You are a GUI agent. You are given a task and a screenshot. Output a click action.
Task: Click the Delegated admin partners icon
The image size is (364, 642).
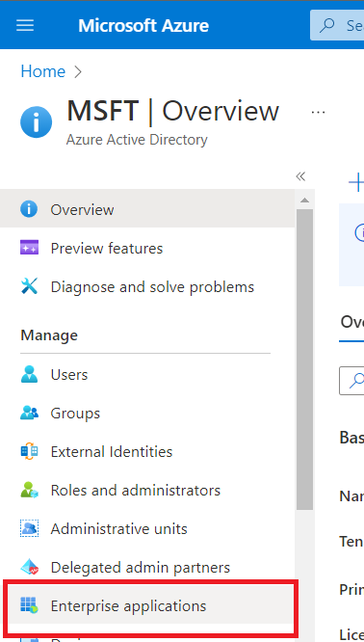coord(29,567)
